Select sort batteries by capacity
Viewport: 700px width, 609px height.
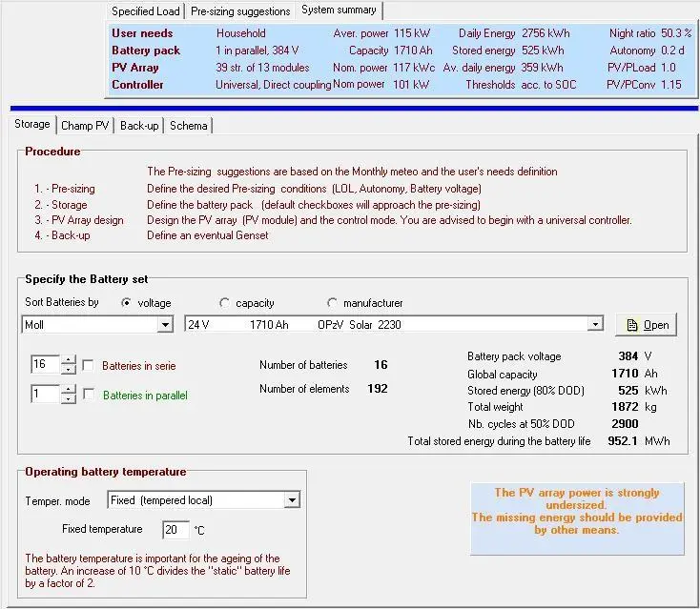click(x=225, y=303)
